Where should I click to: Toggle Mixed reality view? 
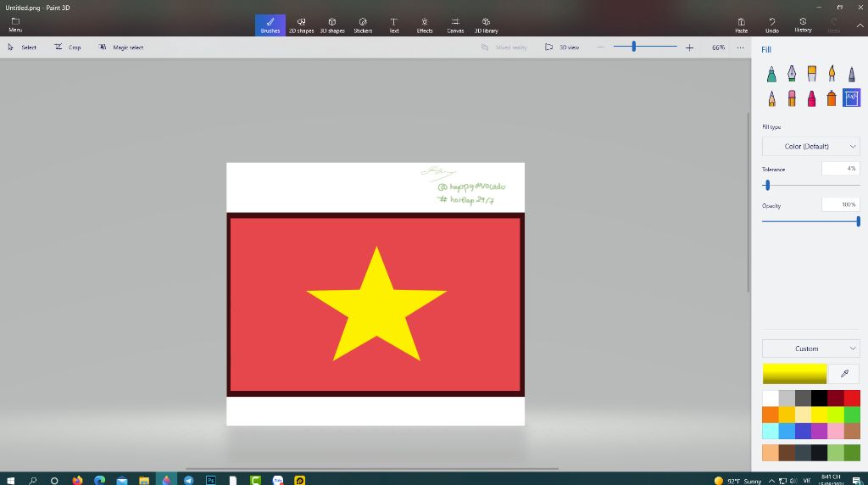pyautogui.click(x=504, y=47)
